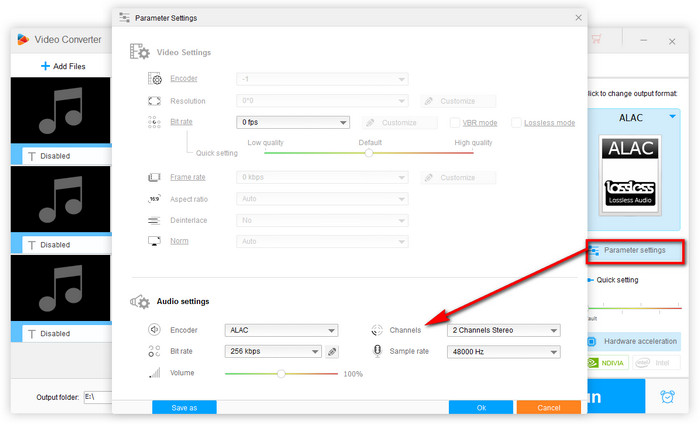
Task: Click the shopping cart icon in Video Converter
Action: (x=596, y=39)
